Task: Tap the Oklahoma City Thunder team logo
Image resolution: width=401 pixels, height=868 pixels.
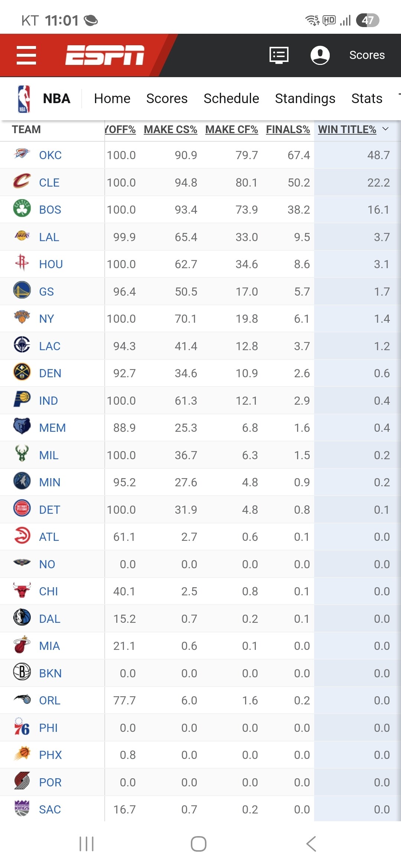Action: pos(22,154)
